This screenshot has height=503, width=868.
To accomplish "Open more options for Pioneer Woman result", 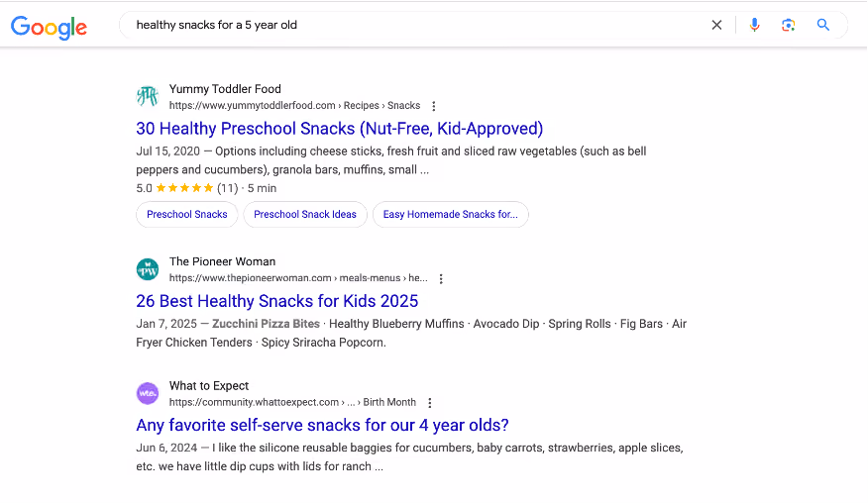I will point(441,278).
